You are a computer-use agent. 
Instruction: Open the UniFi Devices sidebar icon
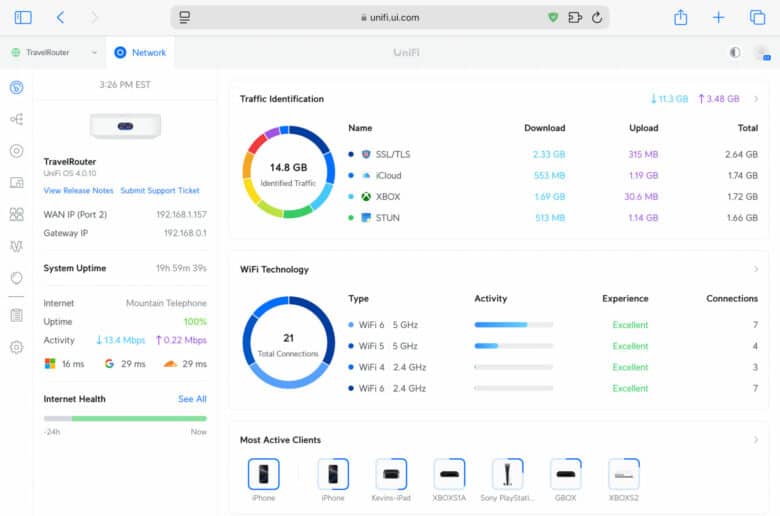16,151
